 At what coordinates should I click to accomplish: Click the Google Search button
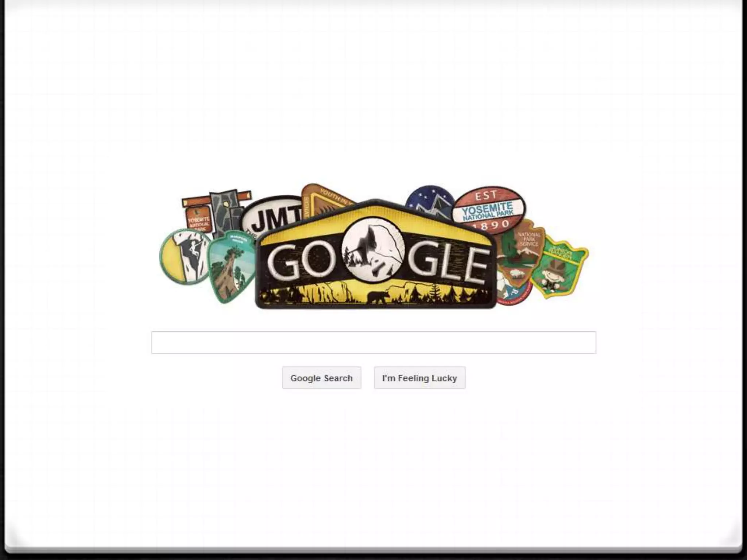[321, 378]
